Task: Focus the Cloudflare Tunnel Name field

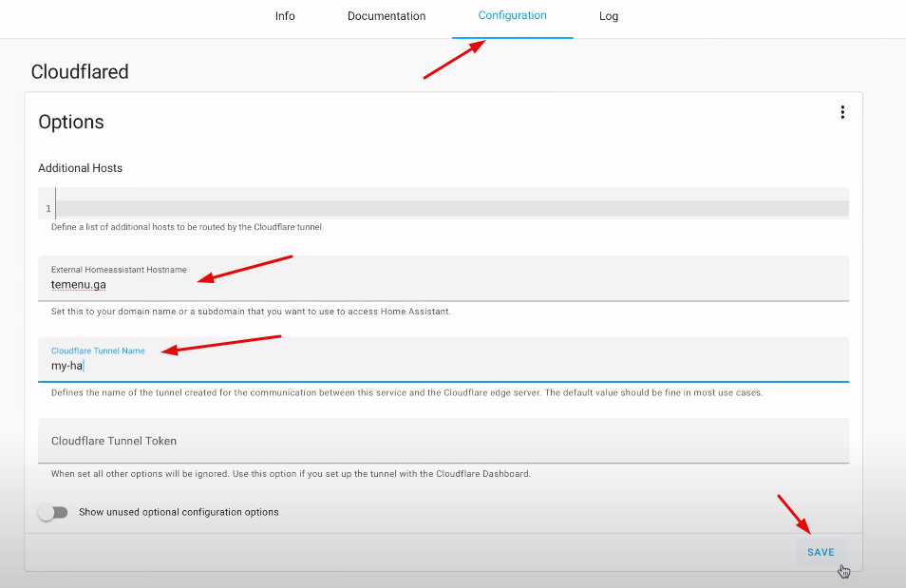Action: [x=444, y=359]
